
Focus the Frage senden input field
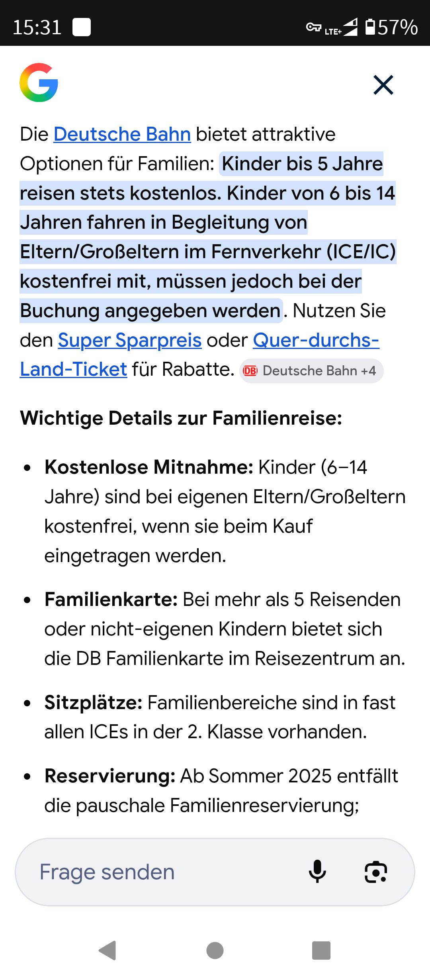coord(159,872)
